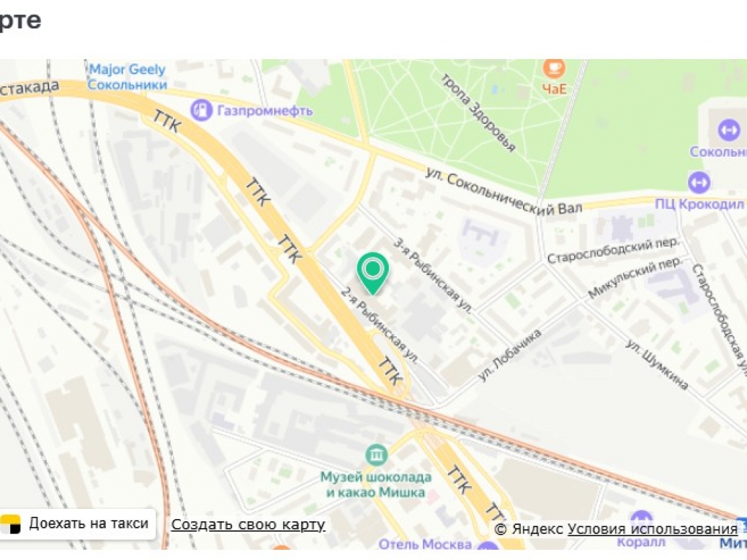Click the Доехать на такси button
747x560 pixels.
pyautogui.click(x=77, y=524)
